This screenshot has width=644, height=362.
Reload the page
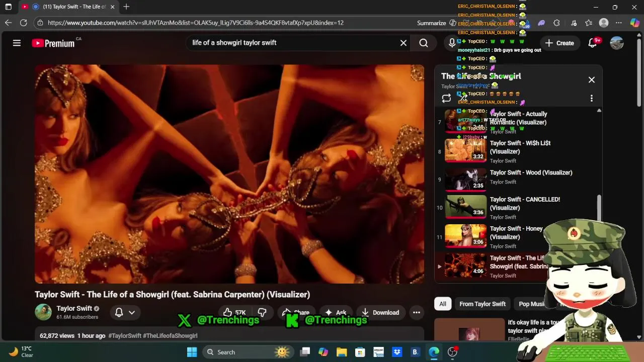(x=23, y=23)
